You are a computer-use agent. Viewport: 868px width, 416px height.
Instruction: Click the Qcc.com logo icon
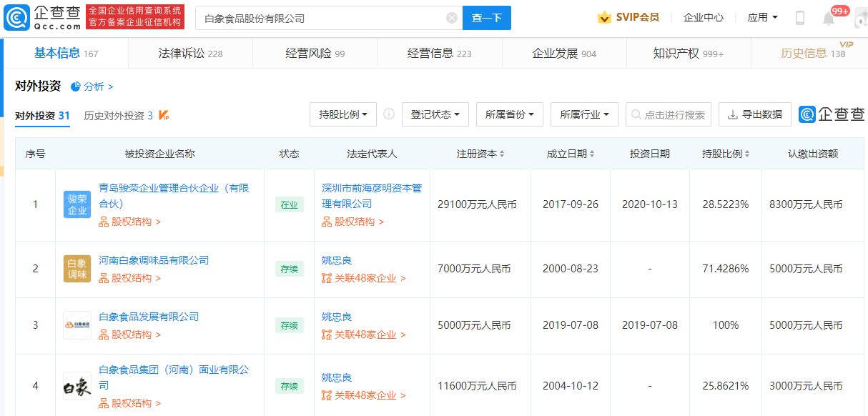(x=17, y=18)
